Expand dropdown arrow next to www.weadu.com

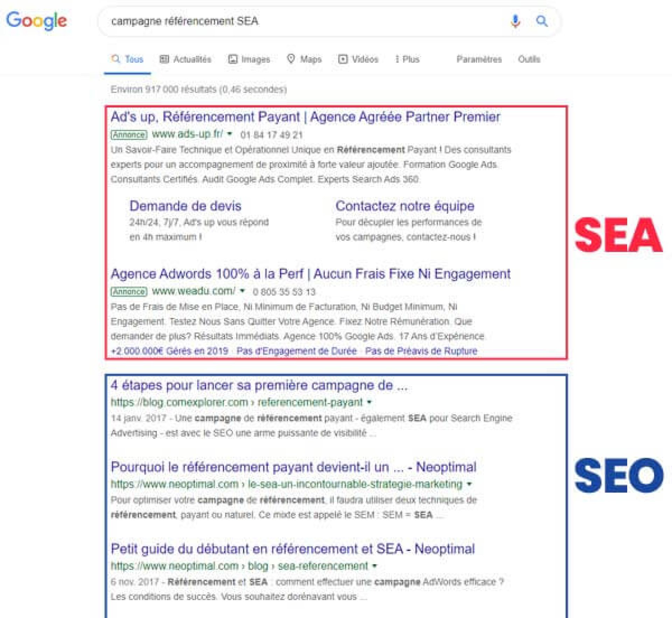coord(242,291)
